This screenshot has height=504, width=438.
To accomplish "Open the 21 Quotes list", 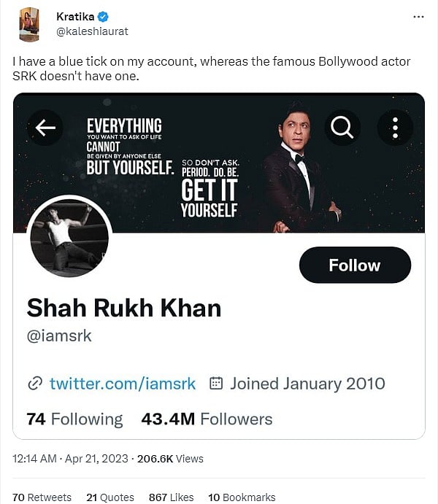I will click(x=110, y=497).
